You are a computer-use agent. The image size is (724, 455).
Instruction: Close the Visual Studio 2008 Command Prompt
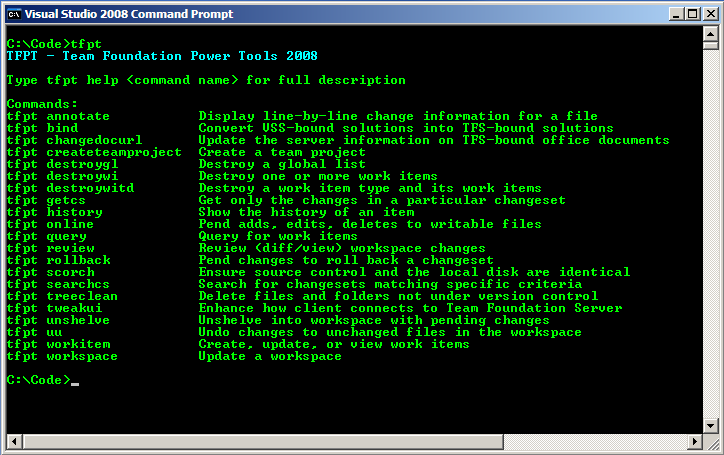point(710,14)
